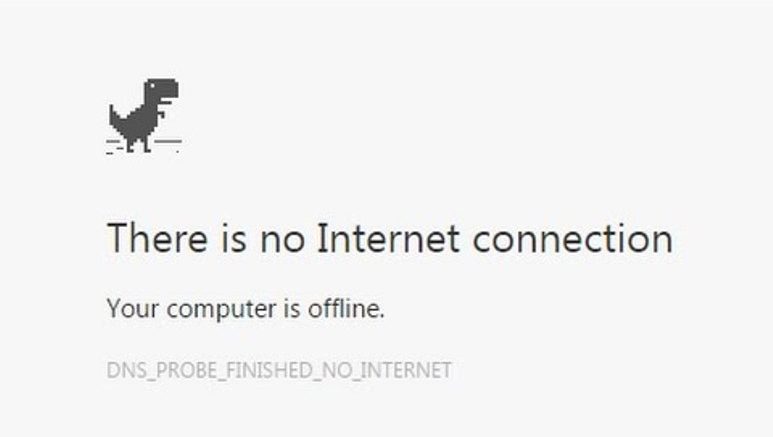Click the 'FINISHED' part of error code
Image resolution: width=773 pixels, height=437 pixels.
(x=270, y=370)
